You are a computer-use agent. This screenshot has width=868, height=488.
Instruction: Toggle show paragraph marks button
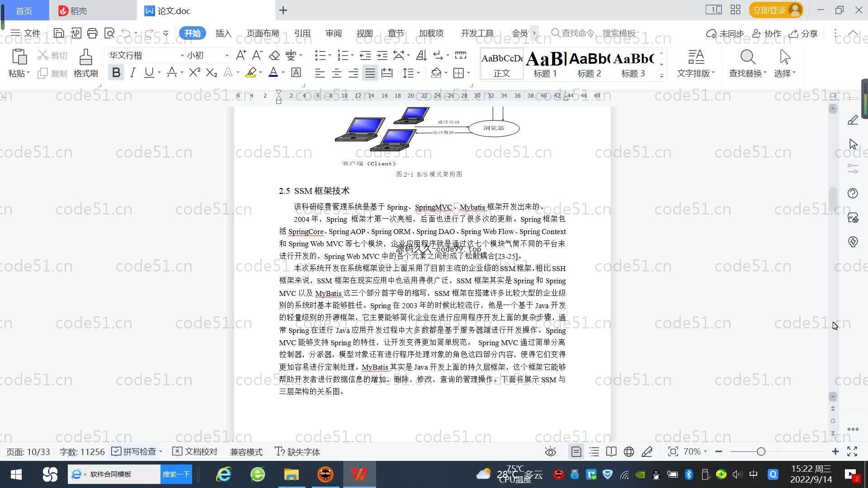tap(438, 55)
